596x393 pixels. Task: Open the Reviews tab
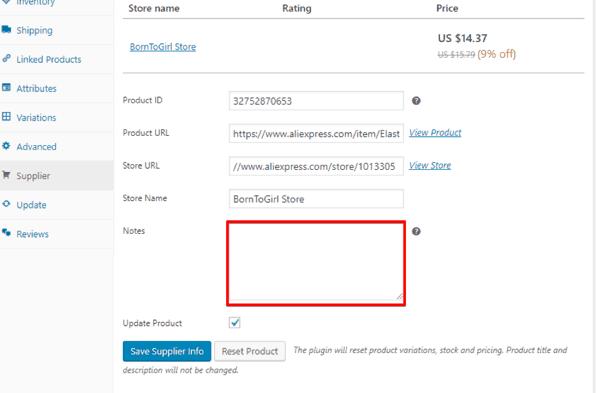[57, 234]
